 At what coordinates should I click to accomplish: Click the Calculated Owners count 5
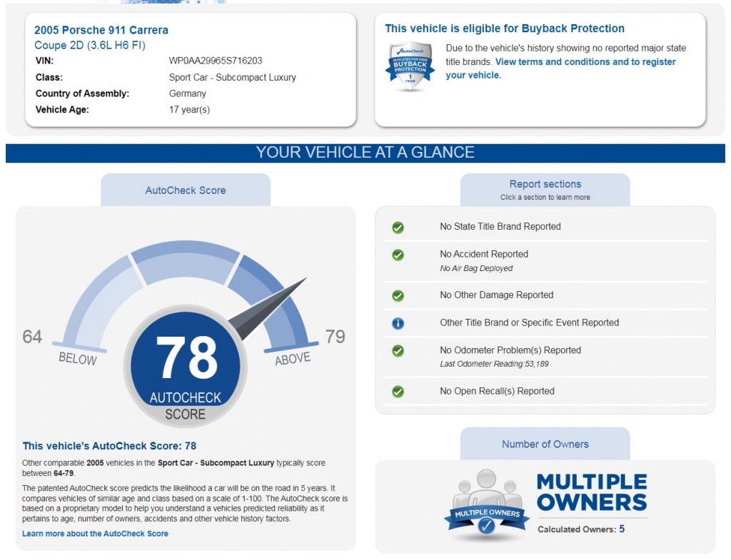coord(622,529)
